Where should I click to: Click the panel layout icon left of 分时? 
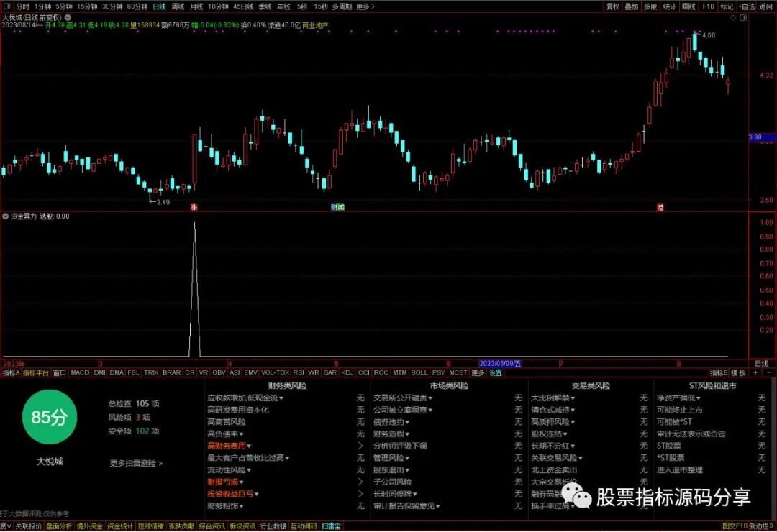pyautogui.click(x=6, y=6)
